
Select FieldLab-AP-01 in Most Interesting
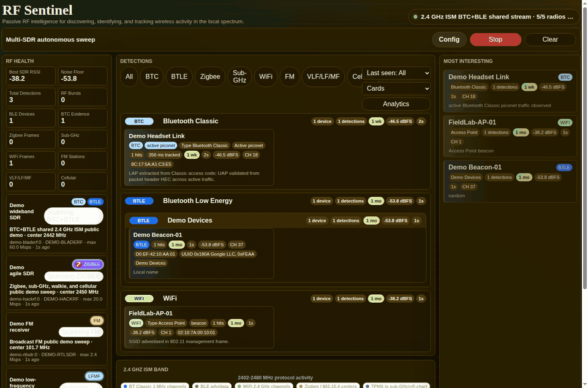(x=510, y=136)
